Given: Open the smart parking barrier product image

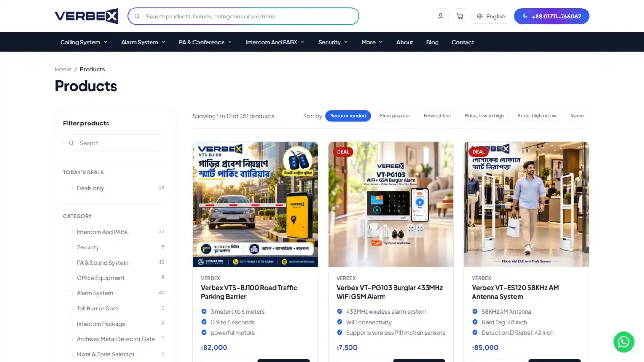Looking at the screenshot, I should [x=255, y=204].
